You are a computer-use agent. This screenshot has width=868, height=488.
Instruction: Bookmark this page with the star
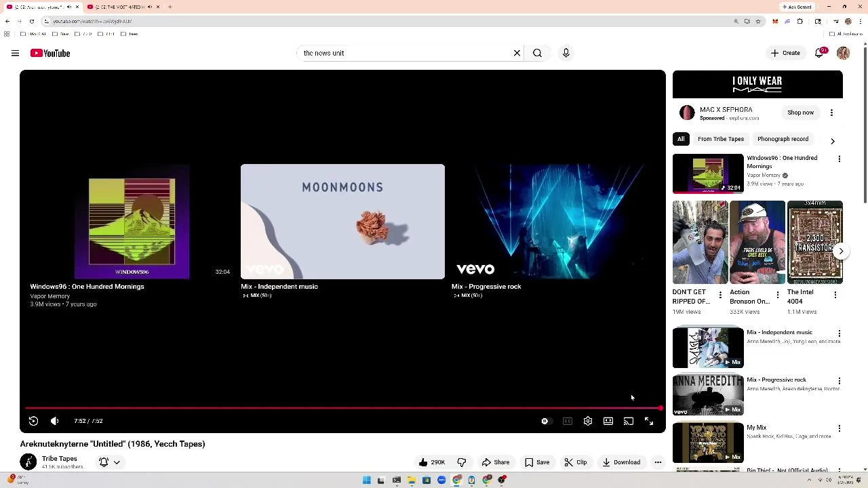pos(757,21)
